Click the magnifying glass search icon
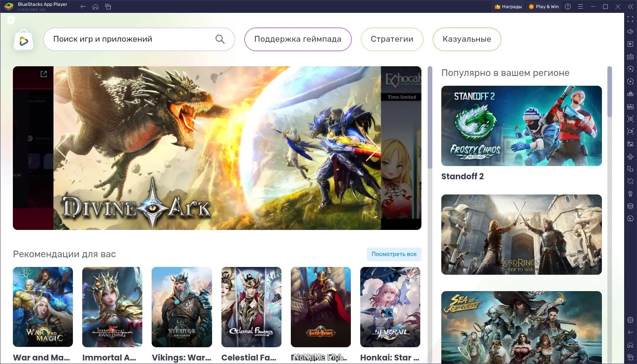 [x=220, y=39]
